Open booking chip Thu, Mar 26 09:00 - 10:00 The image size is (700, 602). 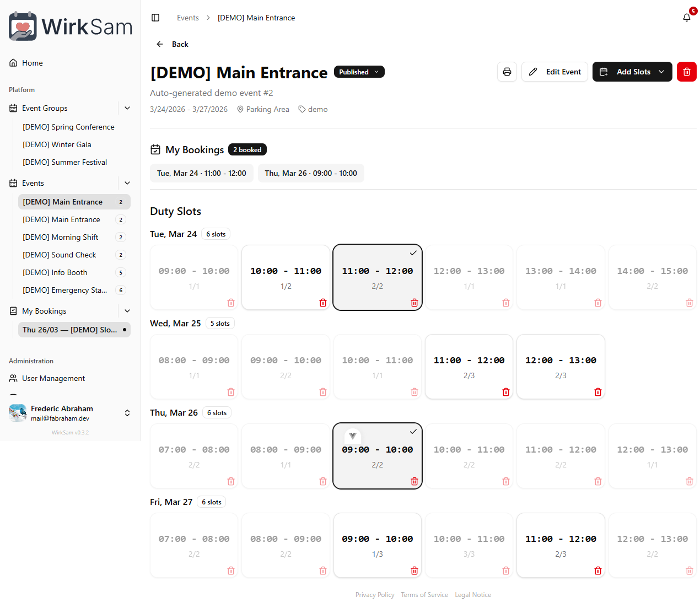coord(311,173)
